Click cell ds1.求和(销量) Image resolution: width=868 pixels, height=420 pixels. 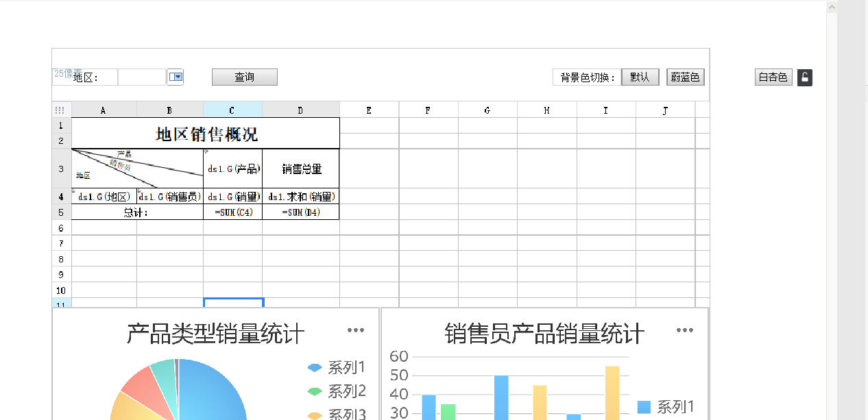coord(301,196)
